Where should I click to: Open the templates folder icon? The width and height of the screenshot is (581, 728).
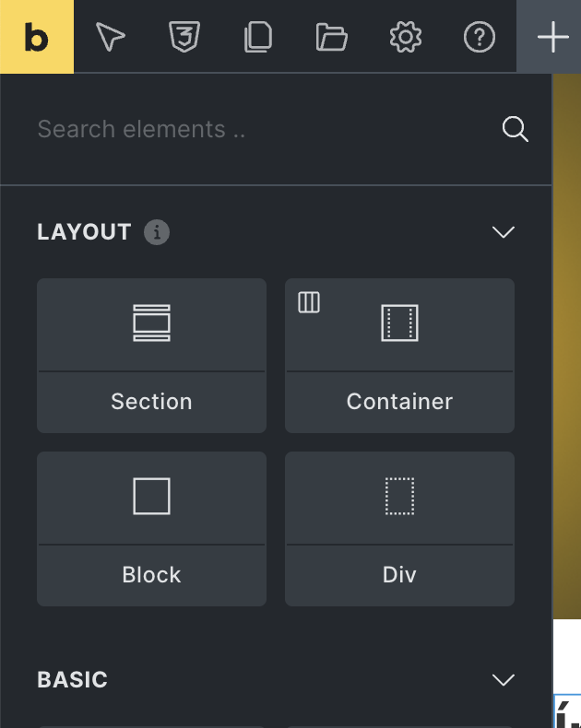point(332,37)
